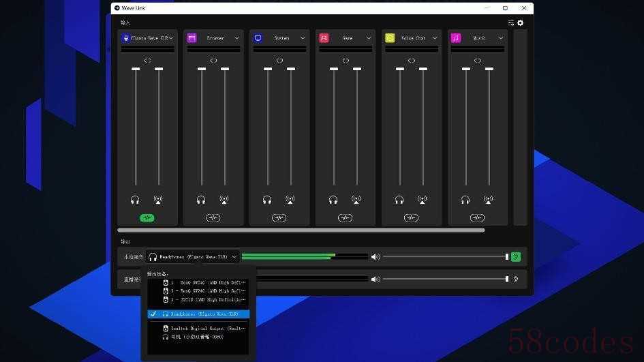Click the mixer options icon beside the gear
This screenshot has width=644, height=362.
tap(510, 23)
